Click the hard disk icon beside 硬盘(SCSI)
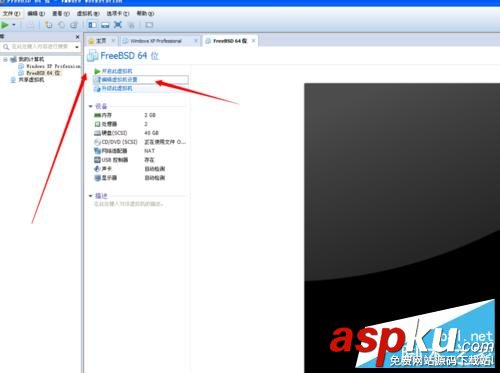 point(97,133)
